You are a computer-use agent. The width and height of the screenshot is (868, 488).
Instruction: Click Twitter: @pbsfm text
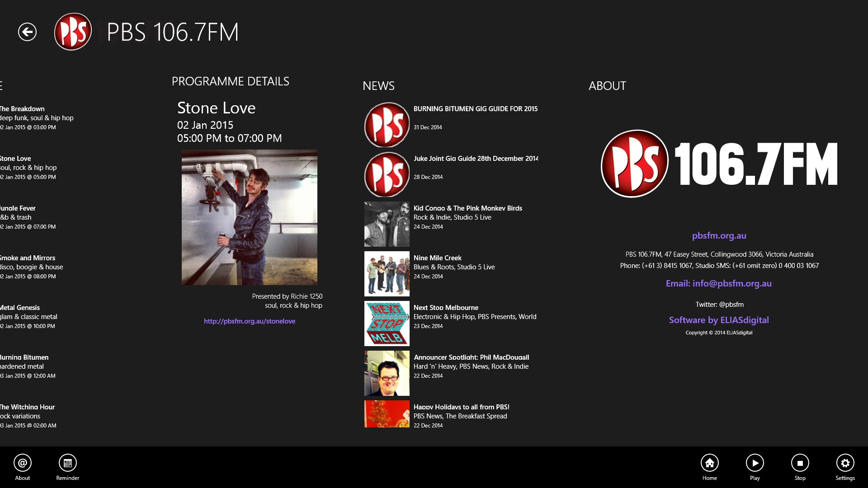[x=719, y=305]
